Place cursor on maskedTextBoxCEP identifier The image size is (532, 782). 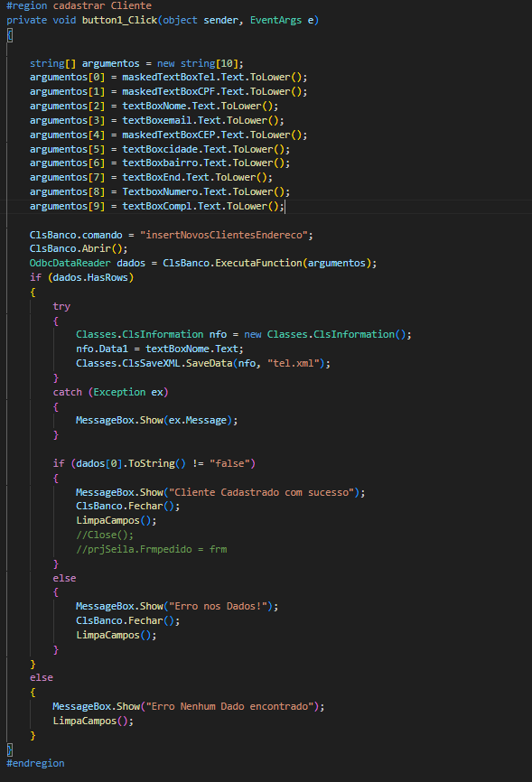tap(169, 135)
